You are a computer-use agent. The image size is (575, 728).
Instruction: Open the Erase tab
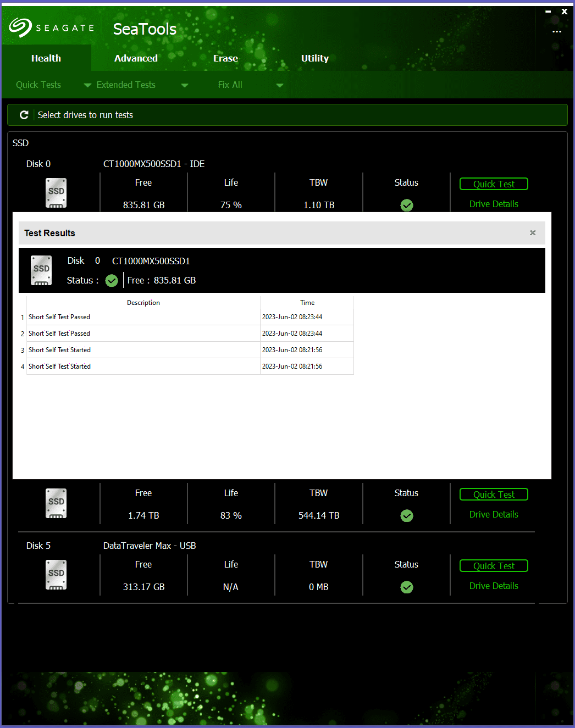pos(225,58)
